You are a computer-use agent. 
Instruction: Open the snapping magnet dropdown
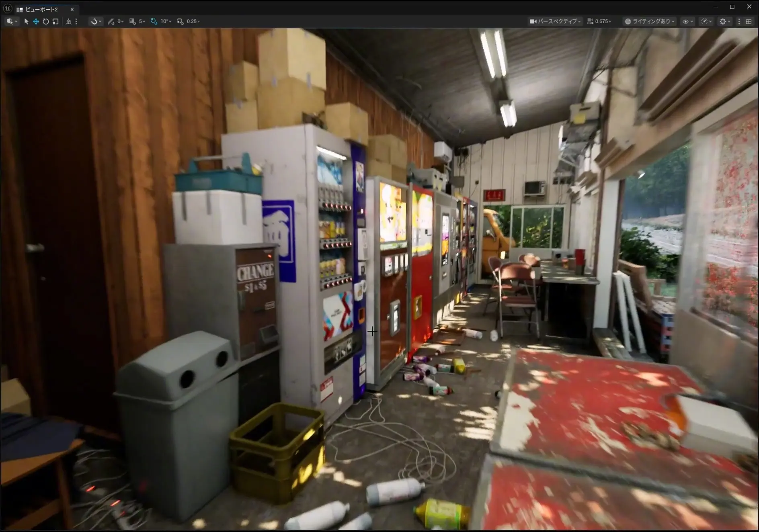tap(96, 21)
